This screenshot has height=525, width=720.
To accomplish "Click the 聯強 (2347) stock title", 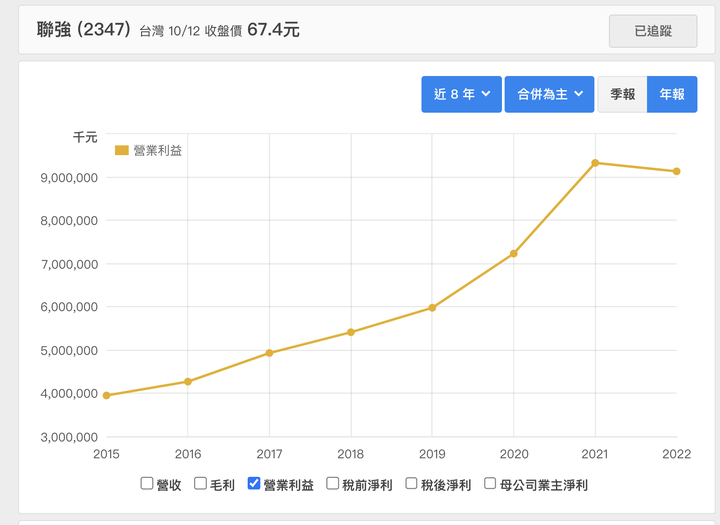I will coord(84,30).
